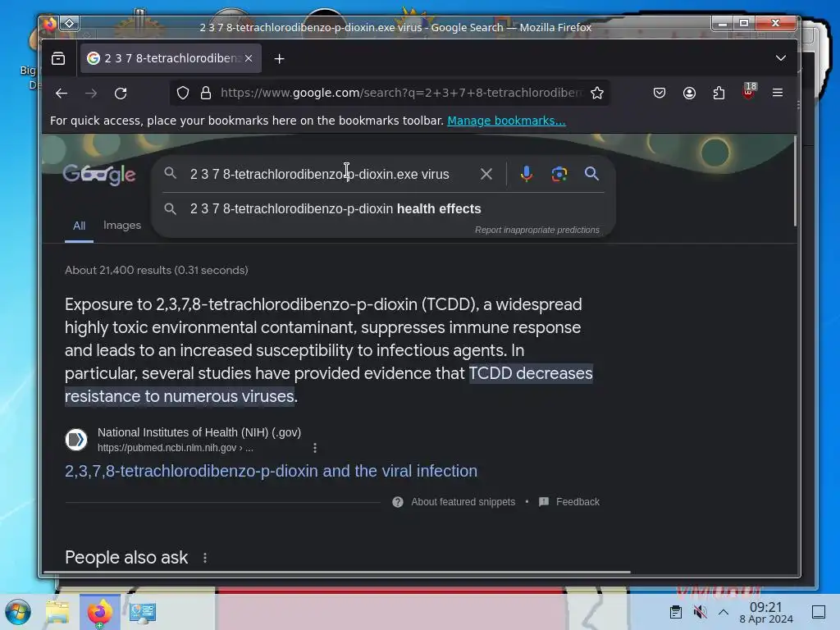Click Report inappropriate predictions
The height and width of the screenshot is (630, 840).
click(536, 230)
